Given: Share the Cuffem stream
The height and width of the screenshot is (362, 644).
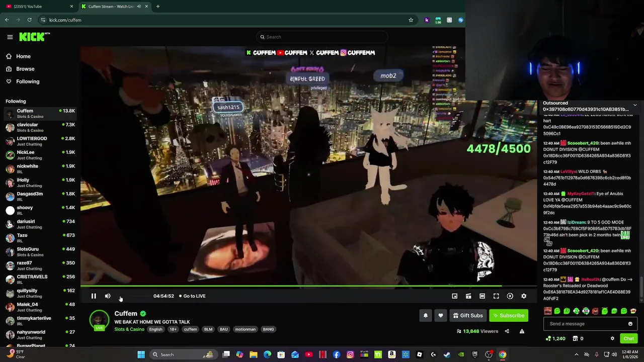Looking at the screenshot, I should 507,331.
